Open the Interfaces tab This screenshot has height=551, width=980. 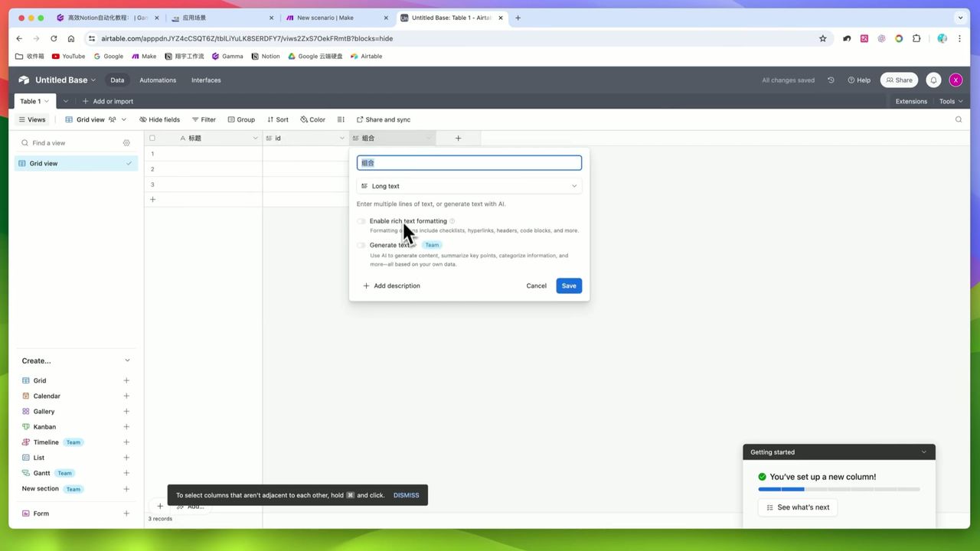(206, 80)
